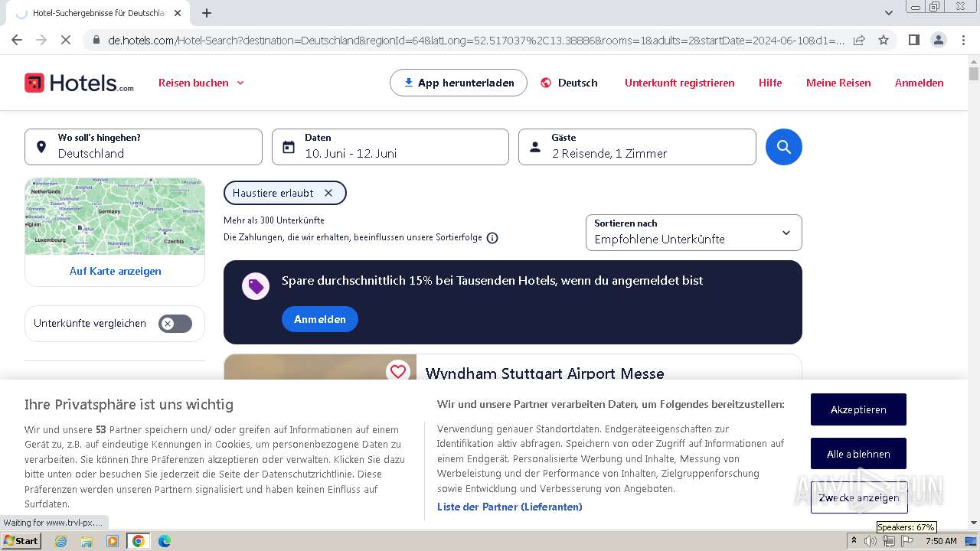Viewport: 980px width, 551px height.
Task: Click the Hotels.com logo
Action: click(x=79, y=83)
